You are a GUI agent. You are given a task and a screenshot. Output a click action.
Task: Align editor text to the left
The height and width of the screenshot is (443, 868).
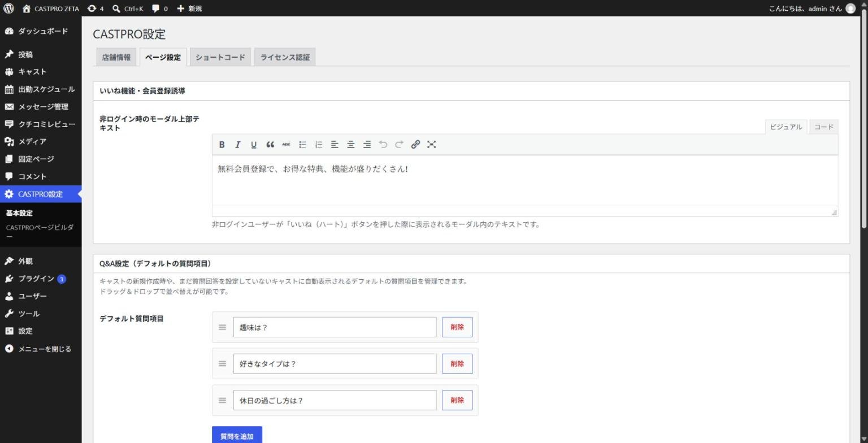[335, 145]
